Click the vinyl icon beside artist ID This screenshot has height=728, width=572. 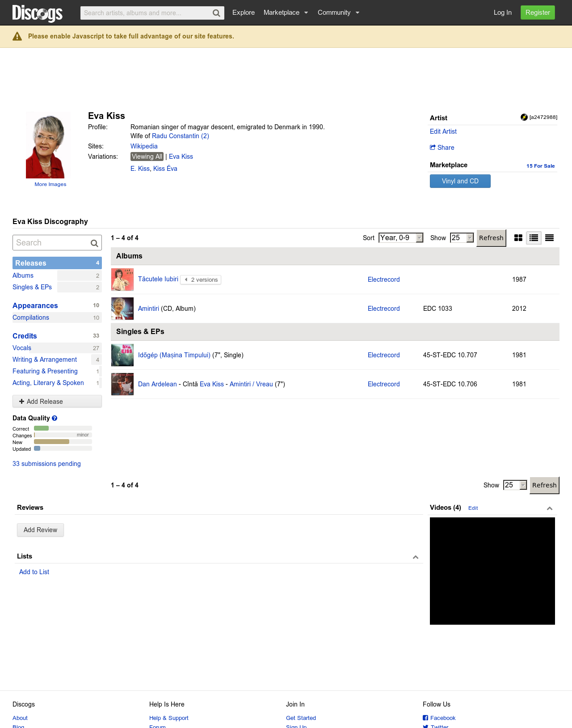click(524, 117)
